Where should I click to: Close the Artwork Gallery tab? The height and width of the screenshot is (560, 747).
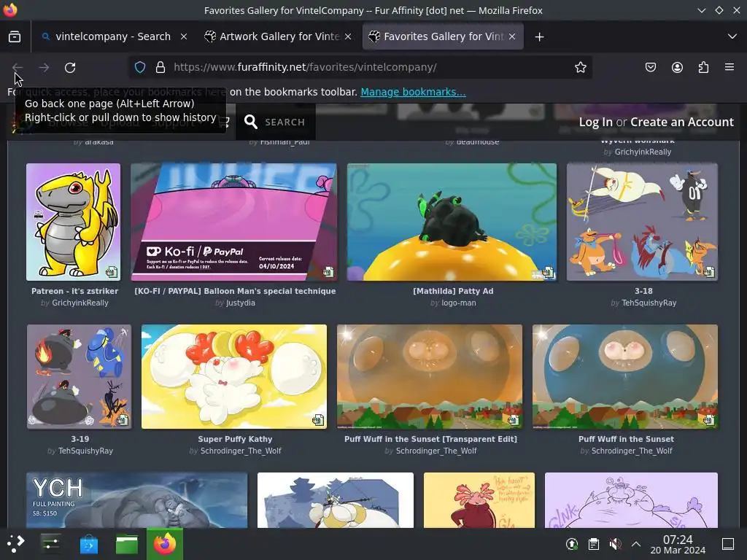click(348, 36)
